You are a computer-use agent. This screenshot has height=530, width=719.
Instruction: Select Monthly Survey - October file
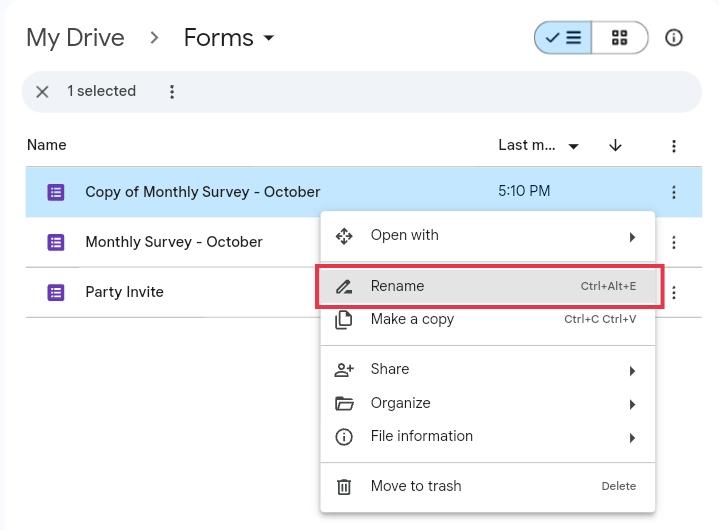174,242
